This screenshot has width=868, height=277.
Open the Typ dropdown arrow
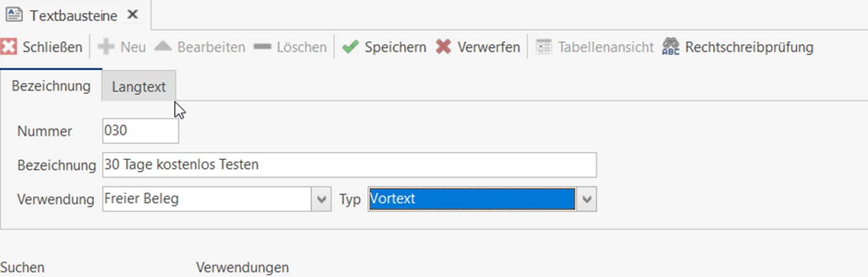[587, 199]
